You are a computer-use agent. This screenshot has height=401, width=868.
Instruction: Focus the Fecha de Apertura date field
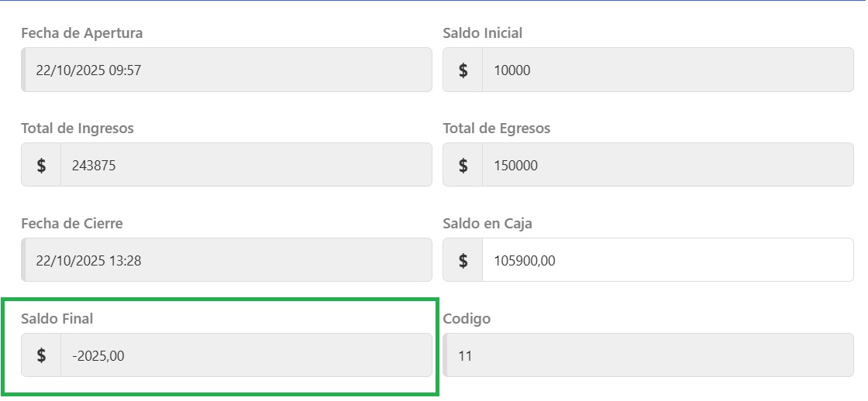[226, 70]
